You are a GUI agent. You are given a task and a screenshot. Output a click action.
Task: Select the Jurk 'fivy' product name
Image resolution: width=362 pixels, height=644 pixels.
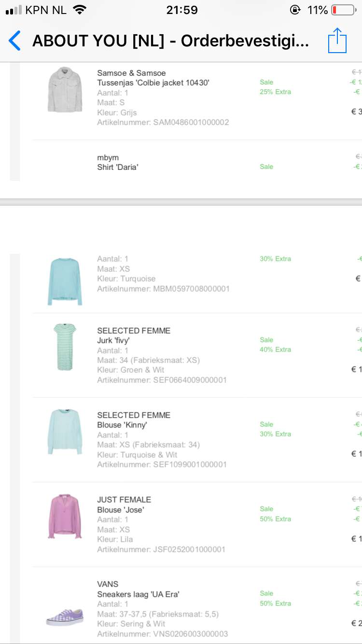coord(113,340)
